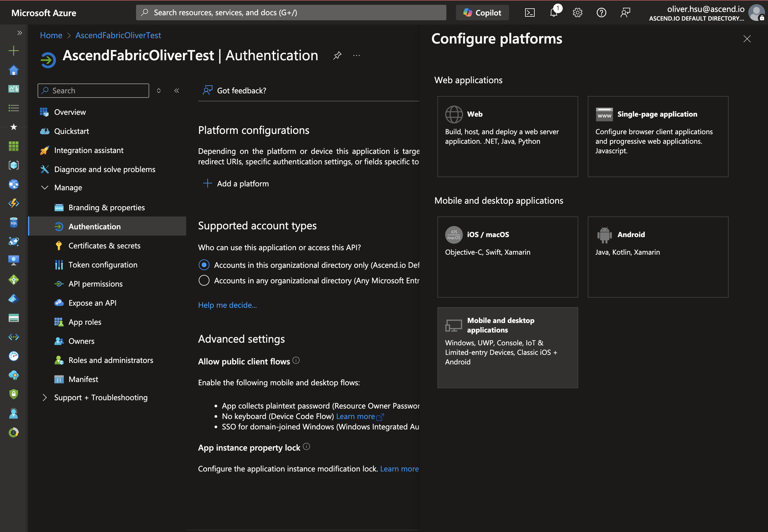Go to Home breadcrumb

(x=51, y=35)
